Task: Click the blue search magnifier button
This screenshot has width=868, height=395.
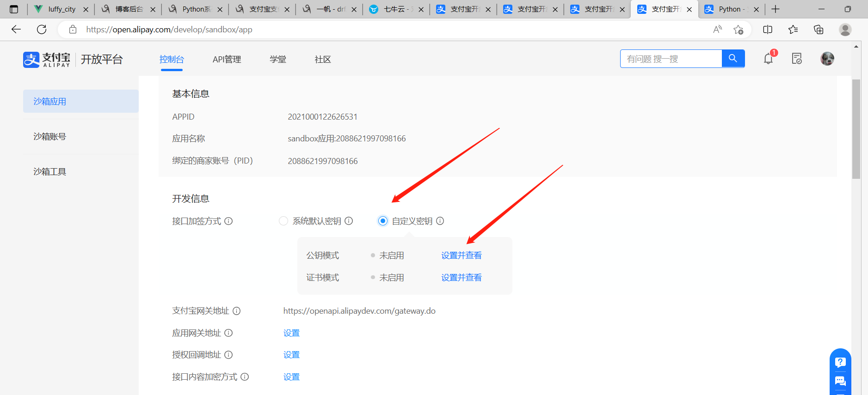Action: [733, 59]
